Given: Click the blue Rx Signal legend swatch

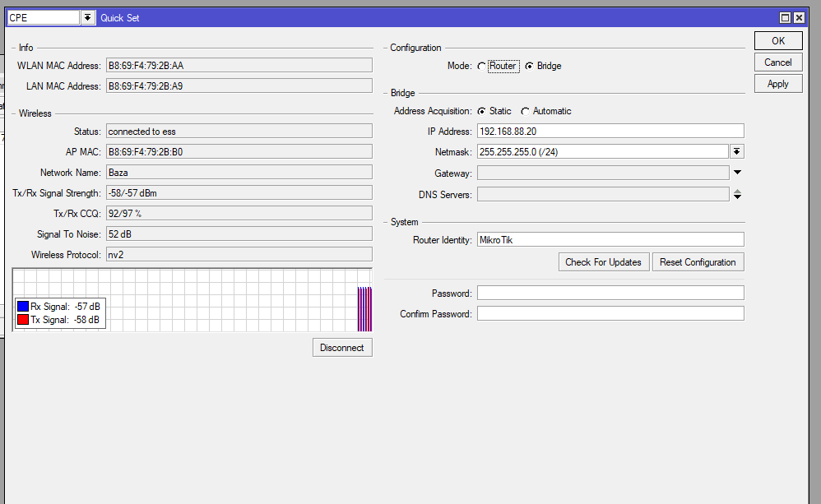Looking at the screenshot, I should pyautogui.click(x=22, y=307).
